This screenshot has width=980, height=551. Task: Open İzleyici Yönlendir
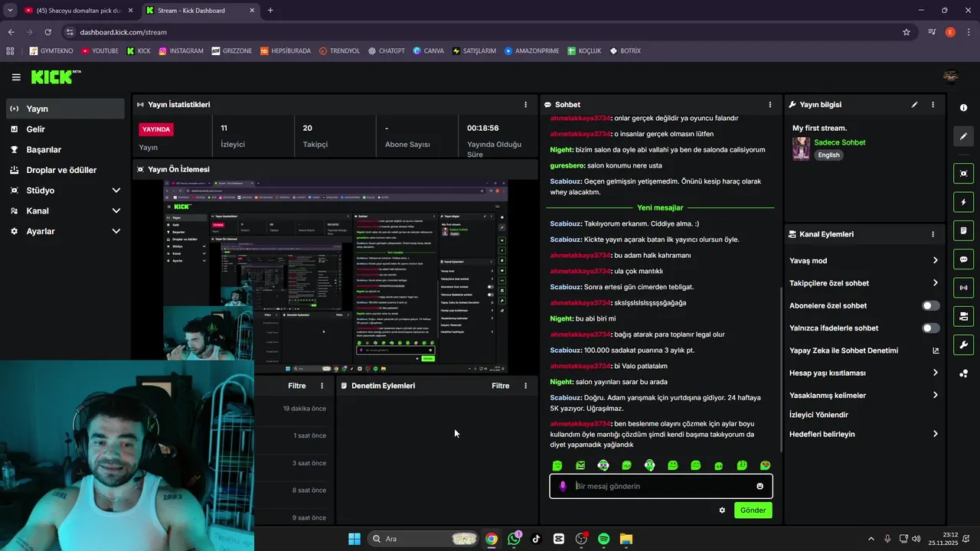tap(818, 415)
